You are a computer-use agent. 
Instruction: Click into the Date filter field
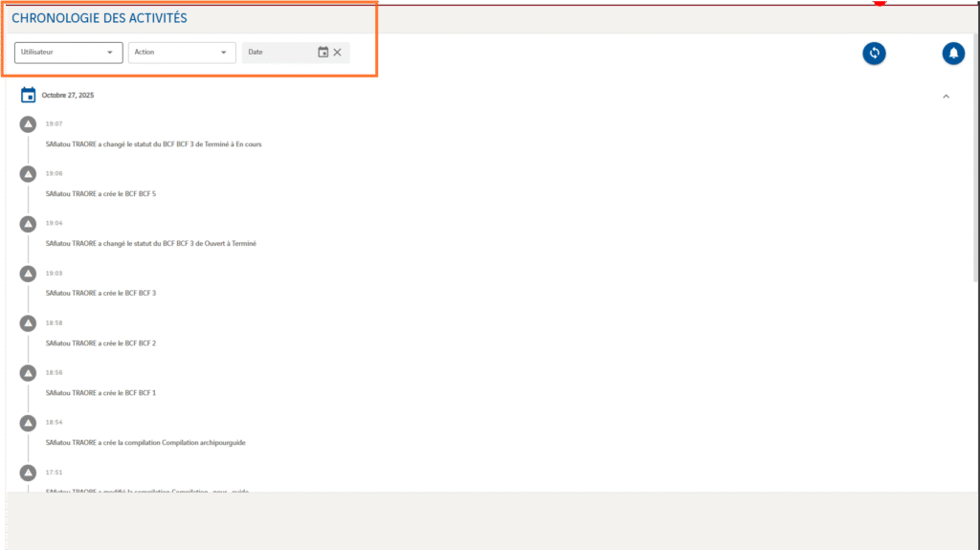pyautogui.click(x=278, y=53)
